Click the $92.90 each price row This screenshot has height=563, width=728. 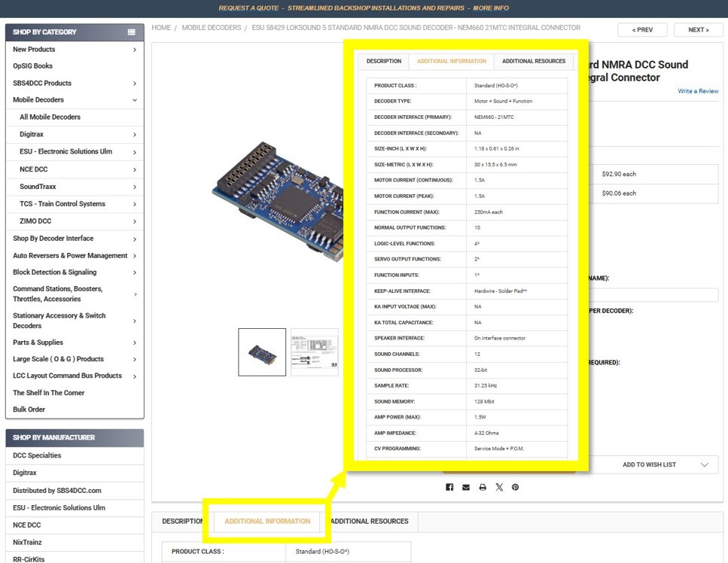653,174
